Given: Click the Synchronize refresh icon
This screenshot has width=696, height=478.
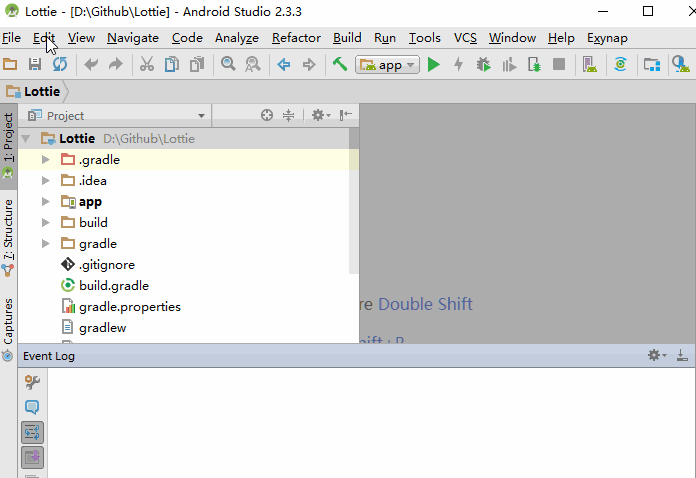Looking at the screenshot, I should coord(60,65).
